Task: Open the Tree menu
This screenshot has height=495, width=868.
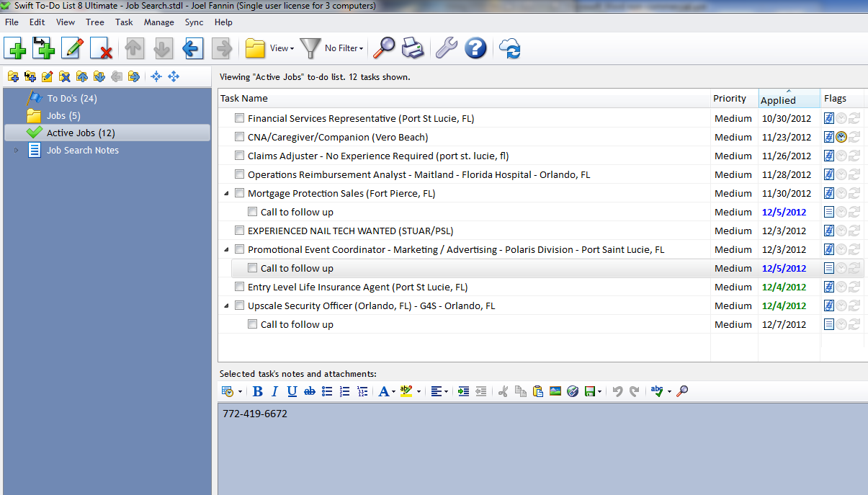Action: [x=95, y=22]
